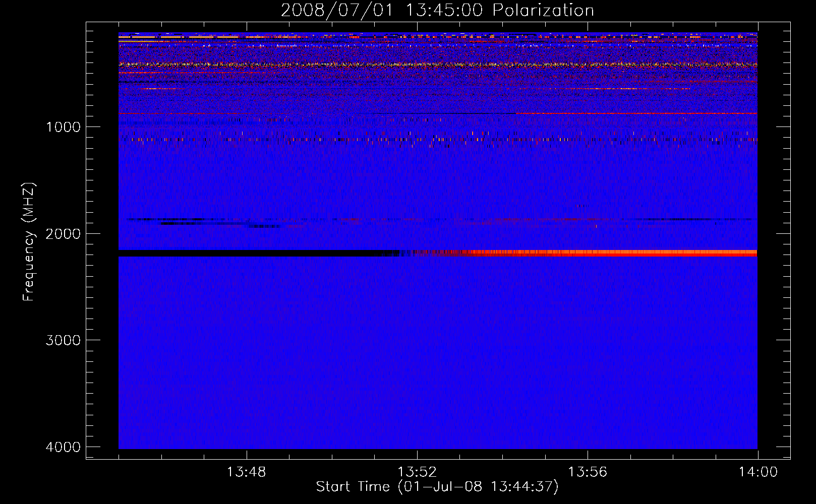The image size is (816, 504).
Task: Click the 3000 frequency tick label
Action: [x=63, y=340]
